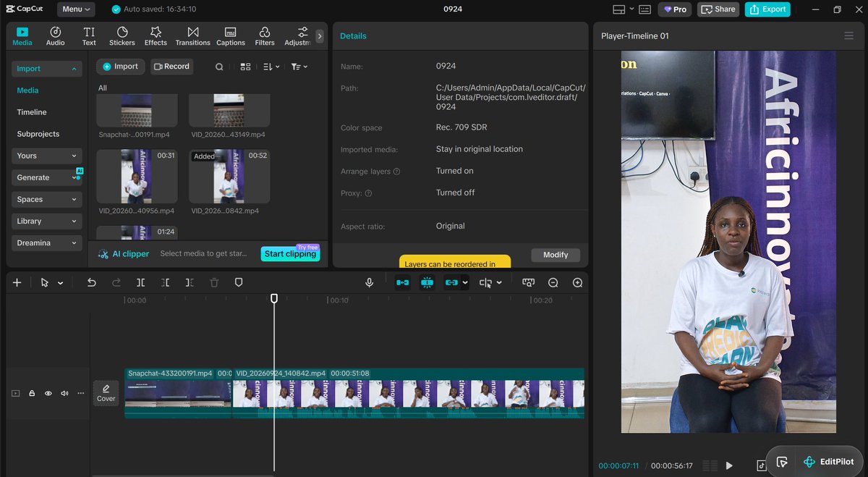
Task: Open the layout dropdown in title bar
Action: pos(623,9)
